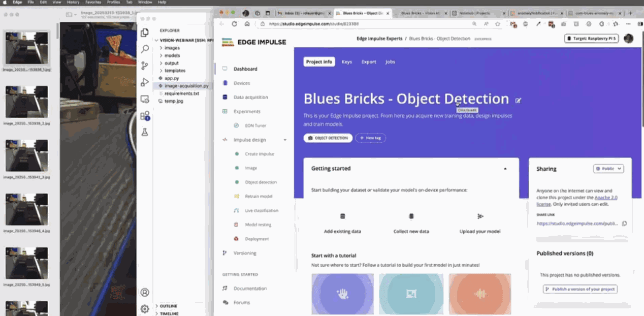Open Experiments in the sidebar

[x=247, y=111]
